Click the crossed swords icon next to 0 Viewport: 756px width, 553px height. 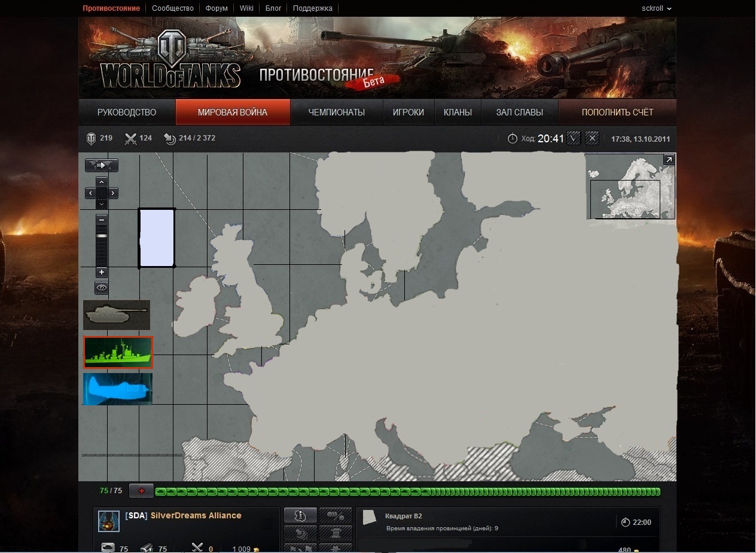[x=197, y=548]
